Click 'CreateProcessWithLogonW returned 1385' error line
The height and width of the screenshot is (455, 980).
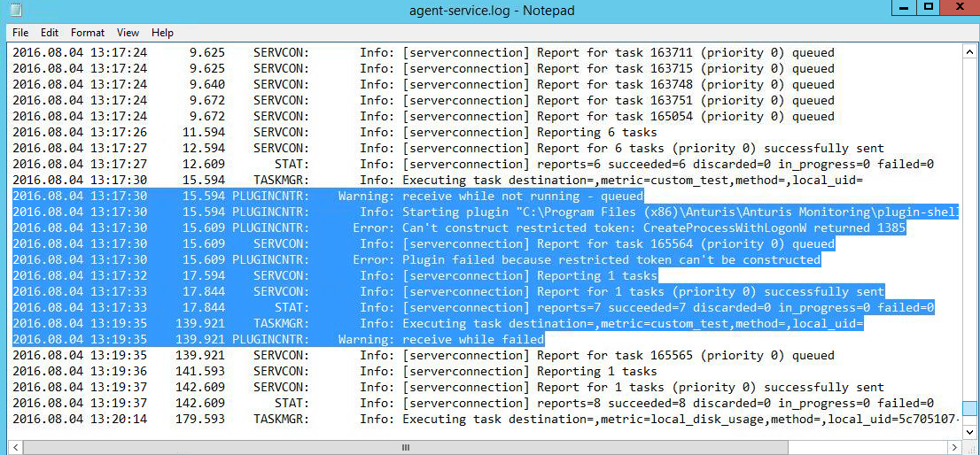[459, 227]
